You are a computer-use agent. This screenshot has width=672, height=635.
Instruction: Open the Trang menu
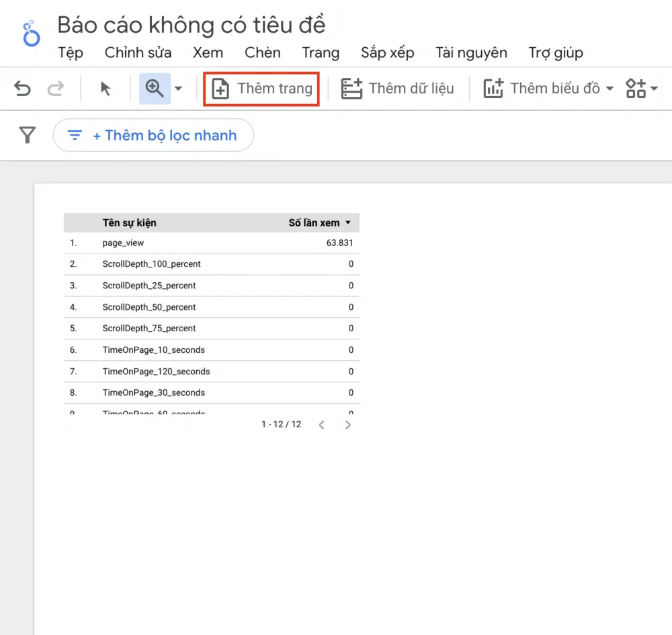(321, 53)
